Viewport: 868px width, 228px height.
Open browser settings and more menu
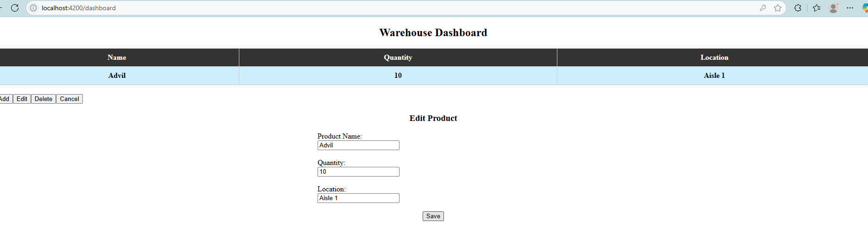(850, 8)
